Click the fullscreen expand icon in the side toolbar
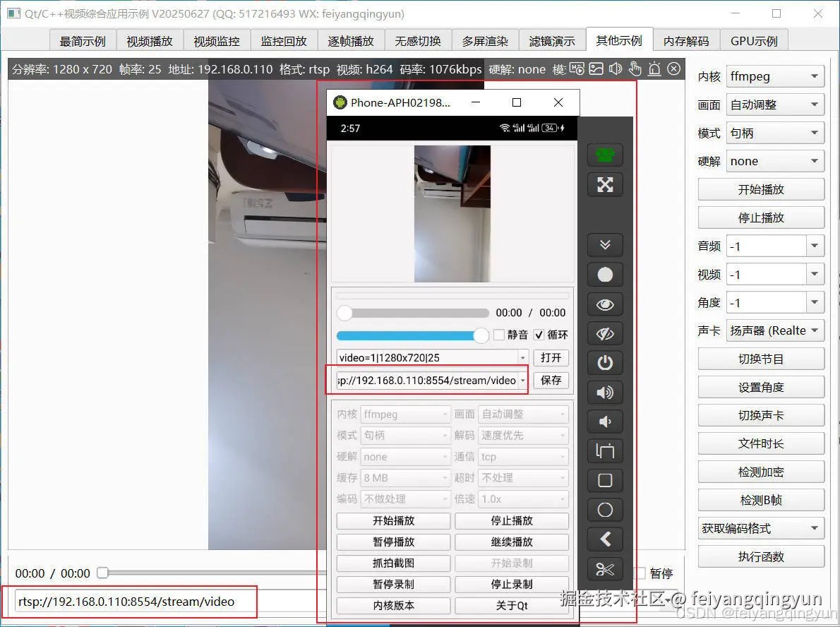840x627 pixels. pyautogui.click(x=605, y=184)
